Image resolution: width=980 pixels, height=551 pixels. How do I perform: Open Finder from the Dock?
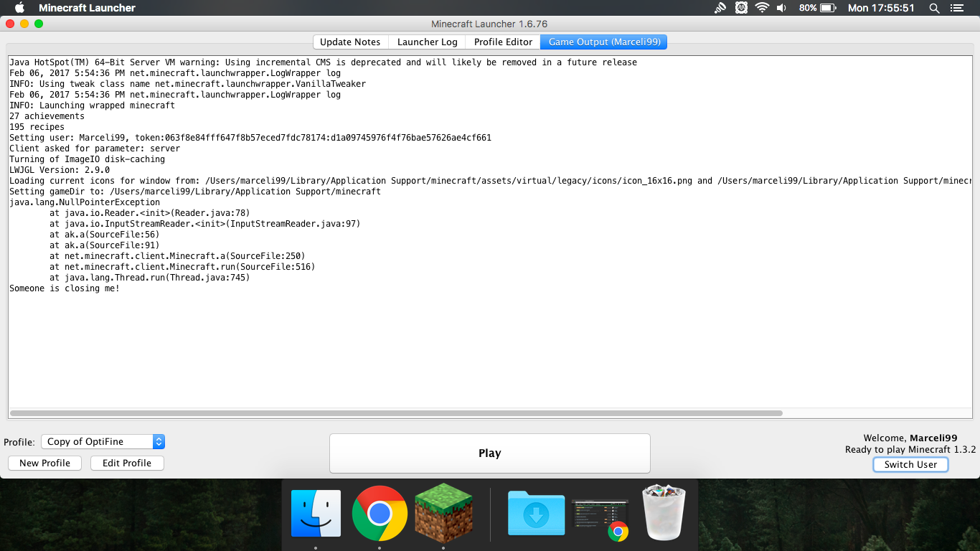point(316,513)
